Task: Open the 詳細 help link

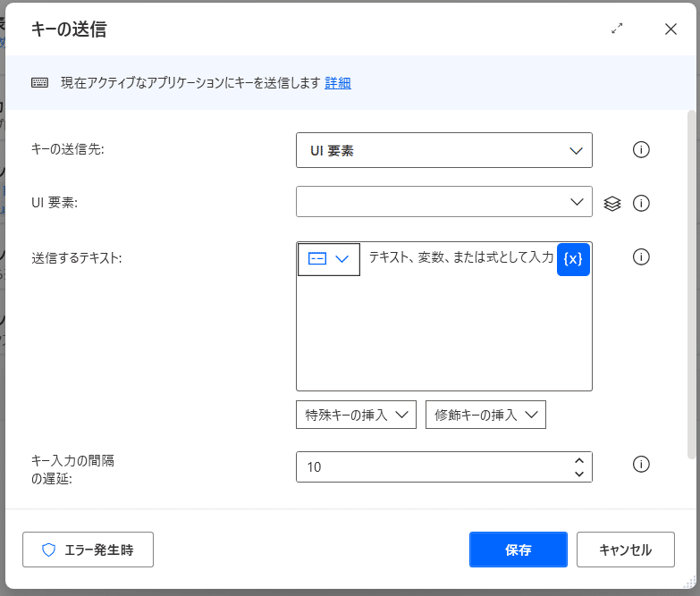Action: pyautogui.click(x=337, y=83)
